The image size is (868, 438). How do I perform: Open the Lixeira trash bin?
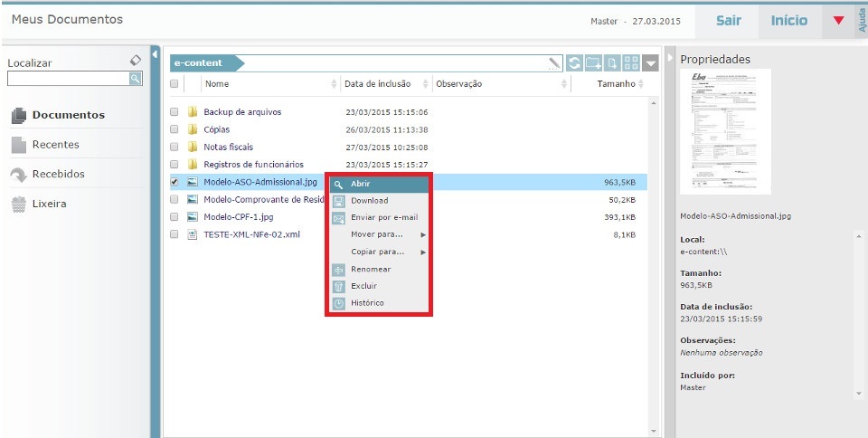pyautogui.click(x=49, y=204)
